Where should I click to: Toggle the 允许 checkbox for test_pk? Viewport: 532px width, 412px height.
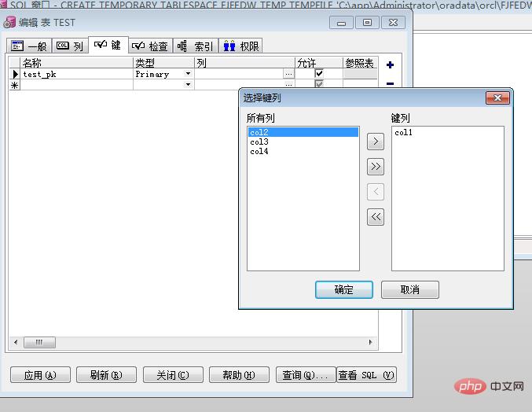tap(319, 74)
